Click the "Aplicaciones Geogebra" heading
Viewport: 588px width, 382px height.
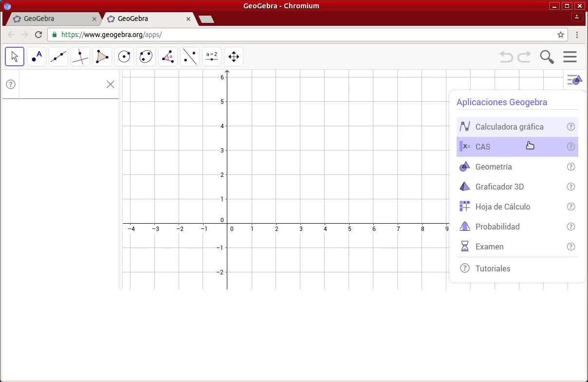(x=502, y=102)
